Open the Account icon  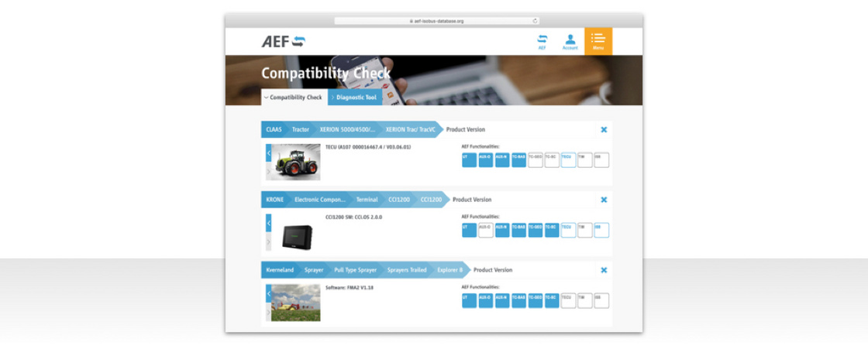click(570, 42)
